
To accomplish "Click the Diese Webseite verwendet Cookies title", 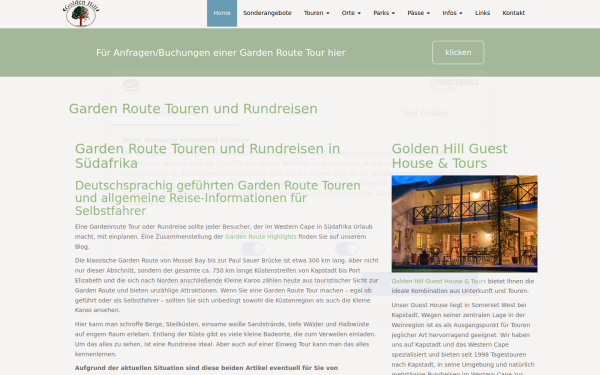I will (185, 140).
